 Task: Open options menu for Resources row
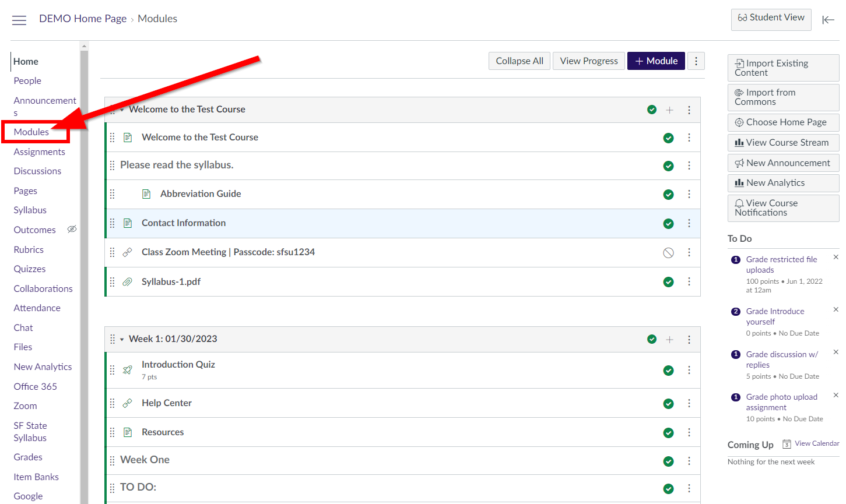coord(689,432)
